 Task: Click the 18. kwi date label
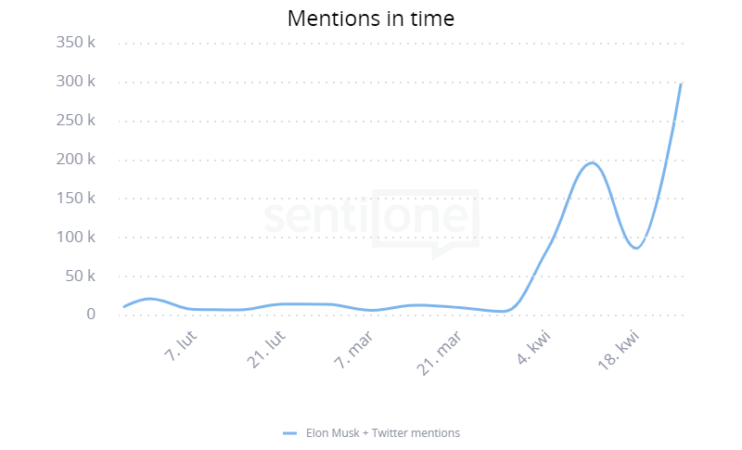tap(620, 350)
